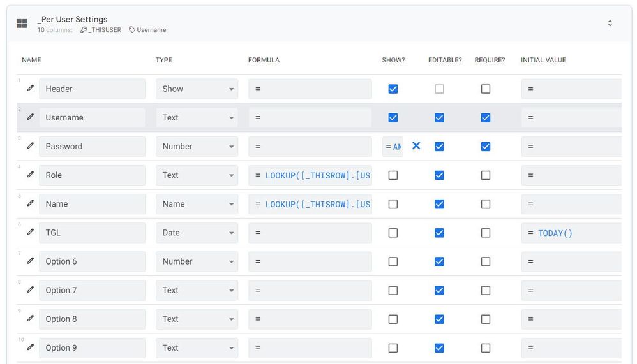Screen dimensions: 637x364
Task: Open Option 6 type dropdown
Action: (197, 262)
